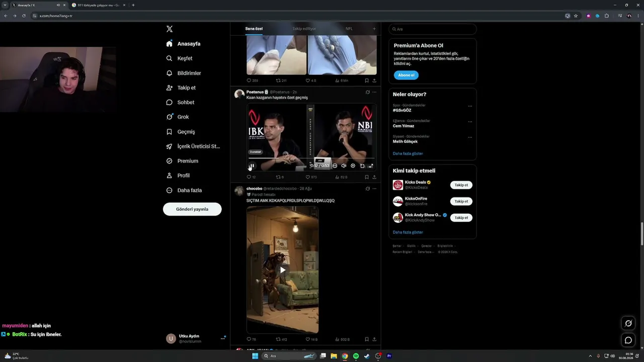This screenshot has width=644, height=362.
Task: Open Poatanus profile avatar
Action: 239,94
